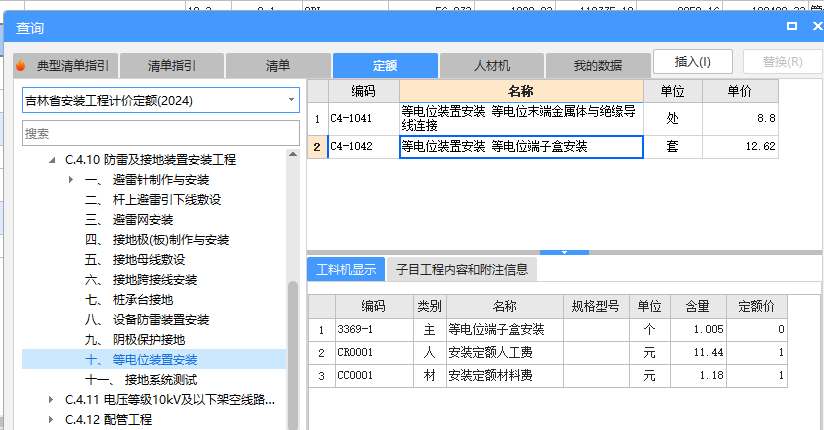Select 七、桩承台接地 tree item
824x430 pixels.
(x=129, y=300)
